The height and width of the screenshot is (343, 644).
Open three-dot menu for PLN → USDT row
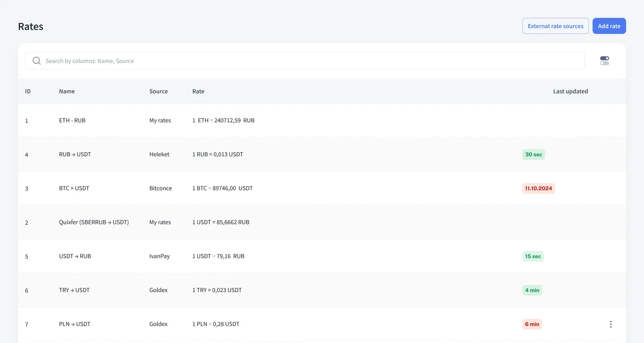(x=611, y=324)
